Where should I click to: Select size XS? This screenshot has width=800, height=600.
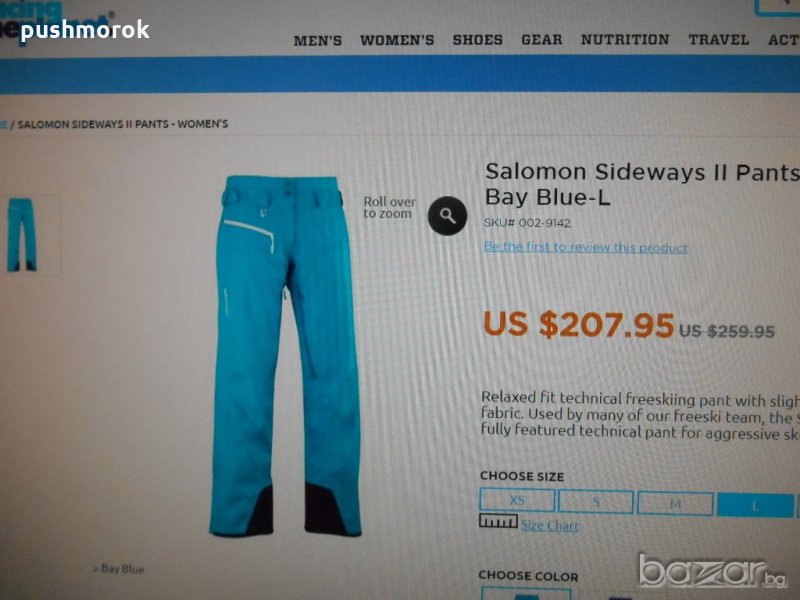pos(517,500)
